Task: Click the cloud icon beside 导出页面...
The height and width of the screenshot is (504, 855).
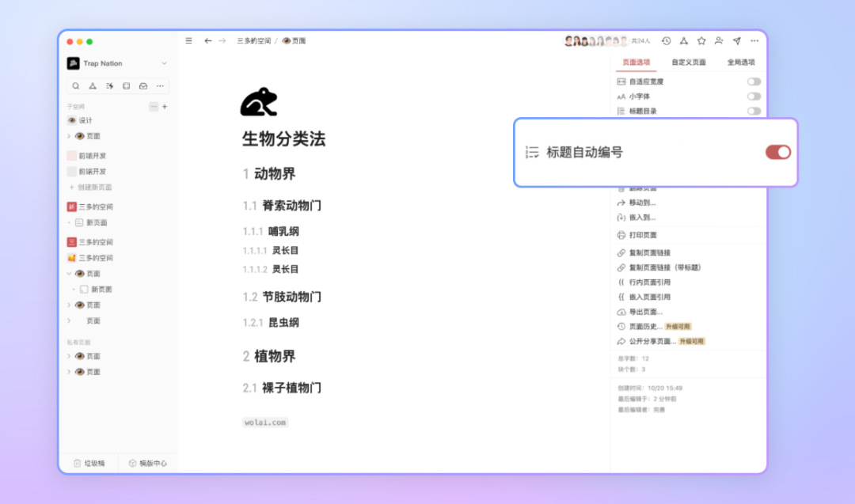Action: [621, 313]
